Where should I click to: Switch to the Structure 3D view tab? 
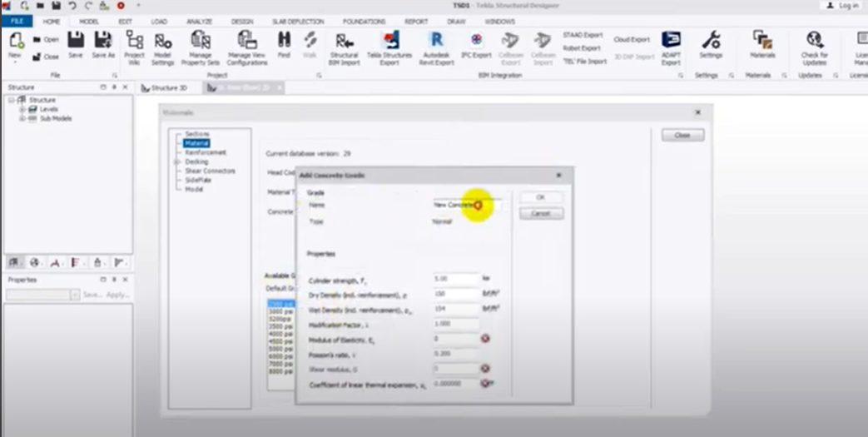click(165, 88)
